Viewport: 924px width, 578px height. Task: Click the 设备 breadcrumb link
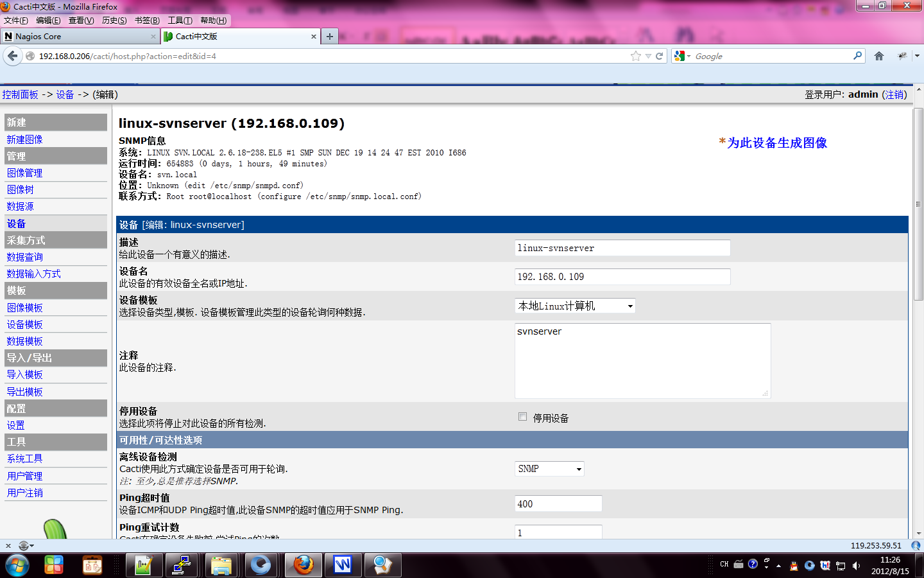(x=65, y=94)
